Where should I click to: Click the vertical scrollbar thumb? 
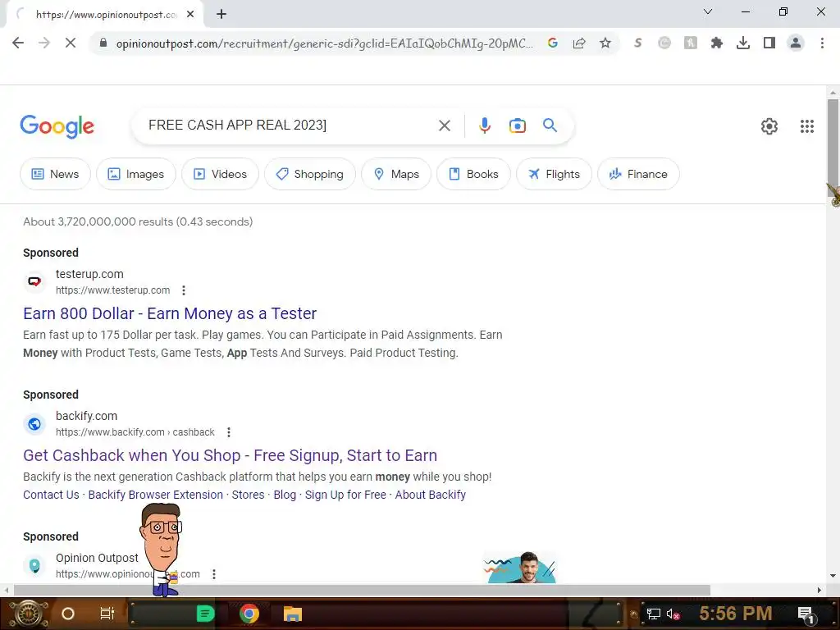[833, 149]
